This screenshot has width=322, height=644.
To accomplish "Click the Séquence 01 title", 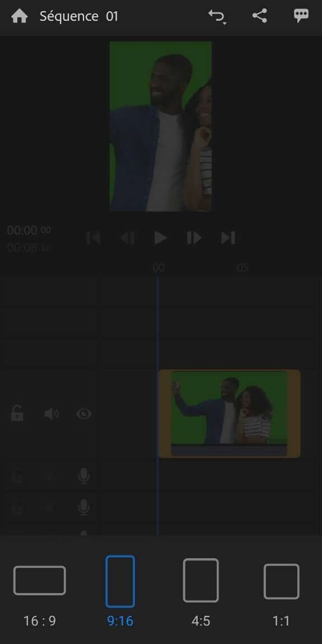I will pyautogui.click(x=79, y=16).
